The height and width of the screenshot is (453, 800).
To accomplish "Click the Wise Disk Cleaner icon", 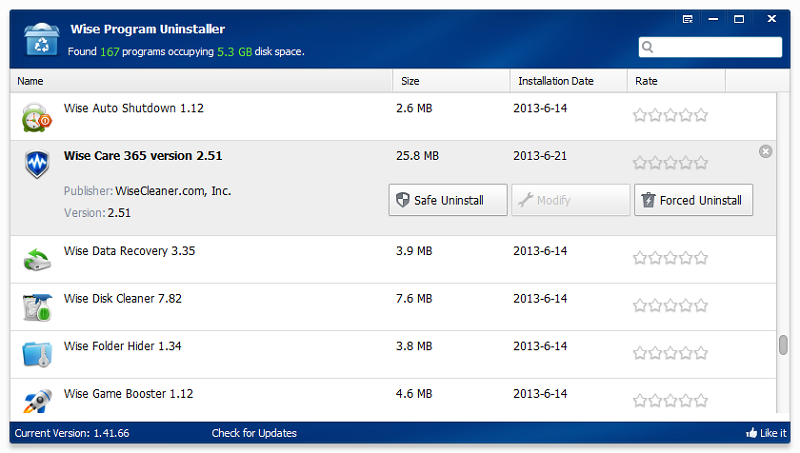I will [x=37, y=306].
